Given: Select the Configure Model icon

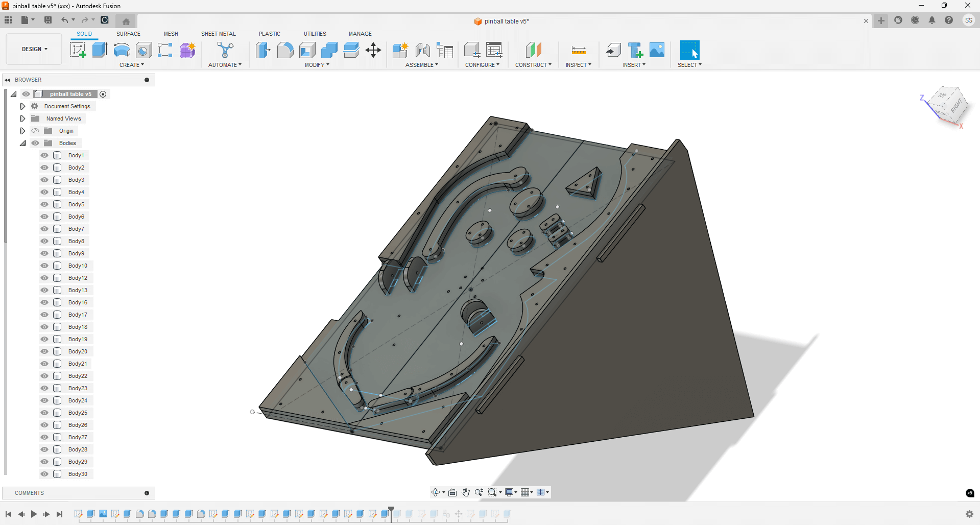Looking at the screenshot, I should [x=472, y=50].
